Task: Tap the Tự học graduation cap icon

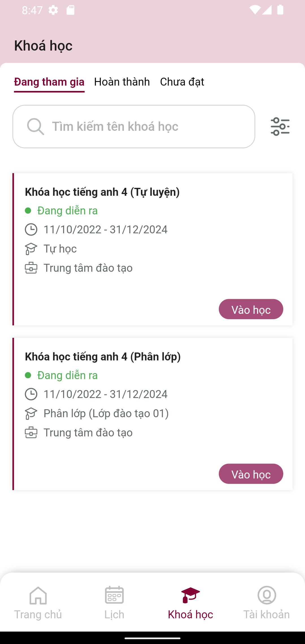Action: 31,249
